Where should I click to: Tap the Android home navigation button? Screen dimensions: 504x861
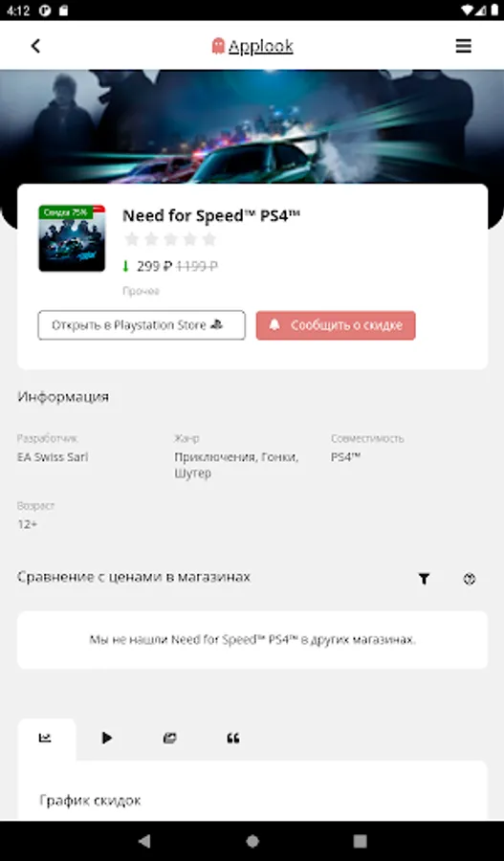(x=252, y=841)
